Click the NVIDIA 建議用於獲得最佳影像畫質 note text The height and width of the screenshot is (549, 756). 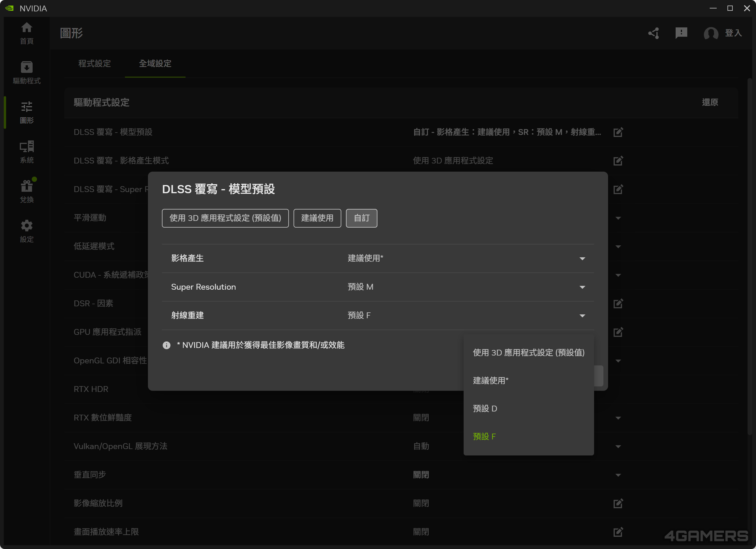260,345
